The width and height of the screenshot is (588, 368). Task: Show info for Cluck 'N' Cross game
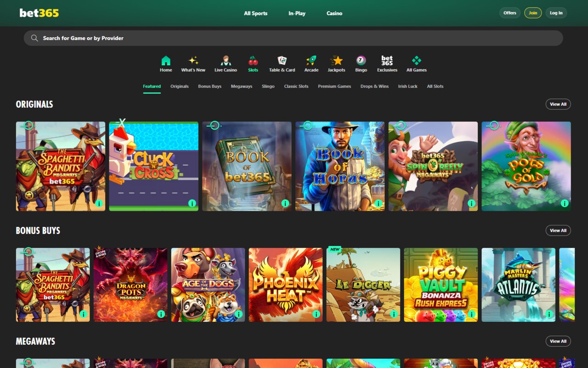192,203
